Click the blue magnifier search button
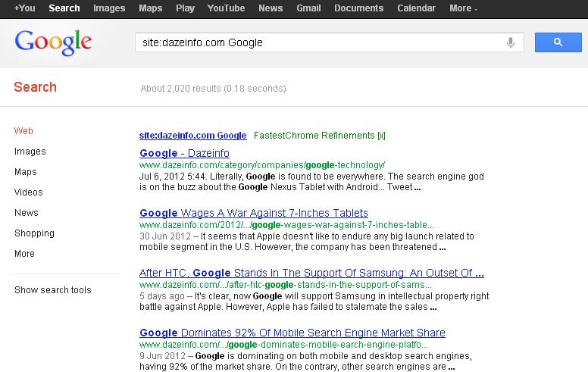This screenshot has width=588, height=372. point(558,42)
